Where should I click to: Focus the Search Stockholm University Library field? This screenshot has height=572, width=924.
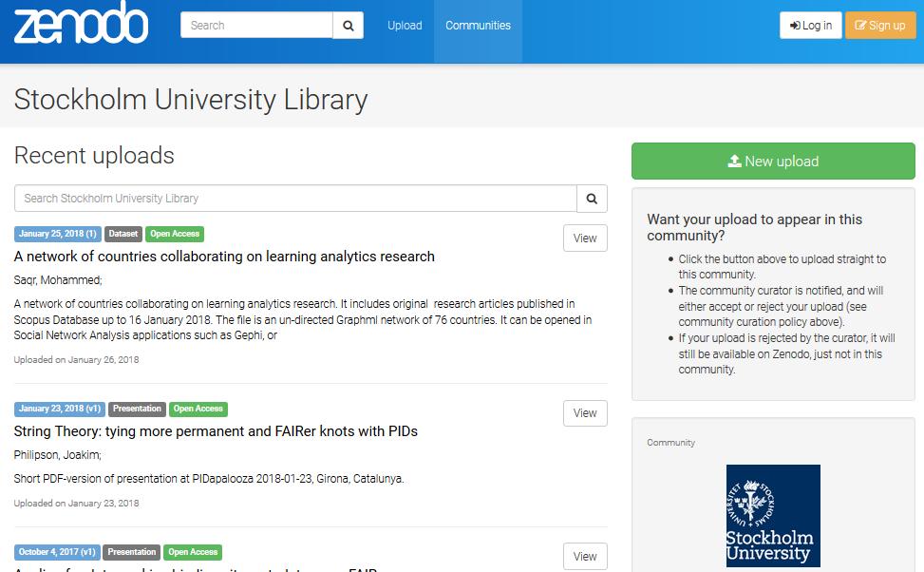point(295,199)
